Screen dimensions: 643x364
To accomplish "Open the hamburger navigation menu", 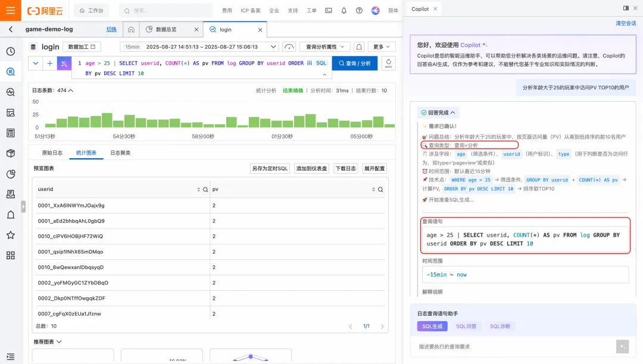I will (x=11, y=10).
